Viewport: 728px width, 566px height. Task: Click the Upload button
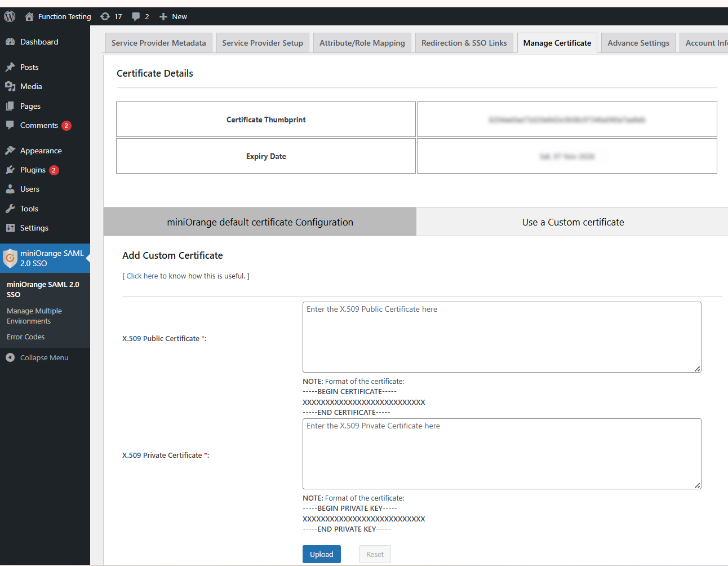tap(322, 554)
